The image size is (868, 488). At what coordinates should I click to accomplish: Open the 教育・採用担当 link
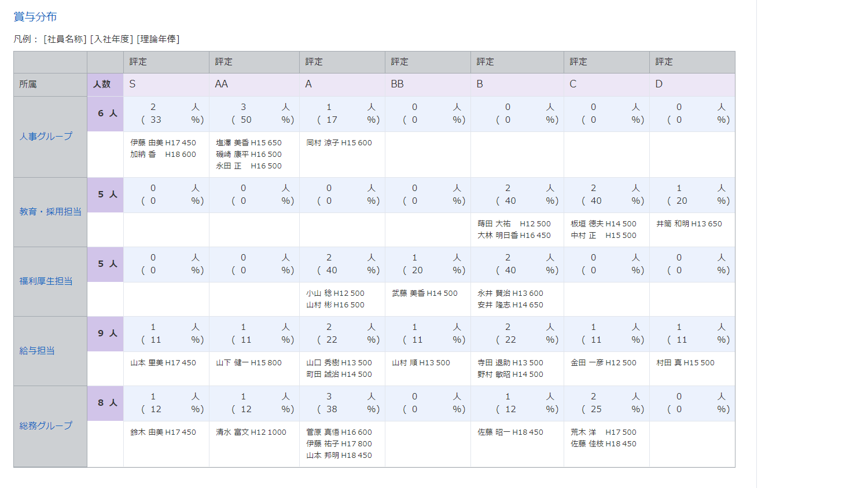click(x=50, y=212)
